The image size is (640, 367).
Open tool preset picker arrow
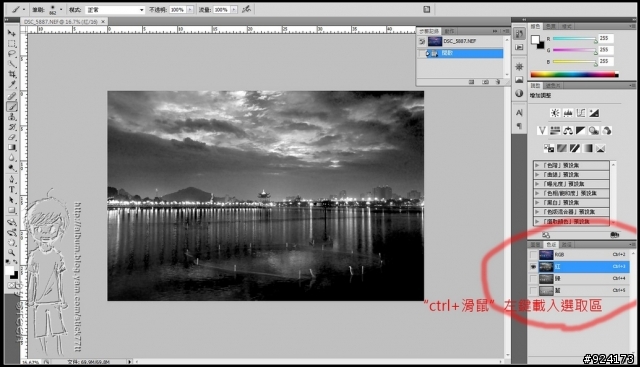point(24,9)
